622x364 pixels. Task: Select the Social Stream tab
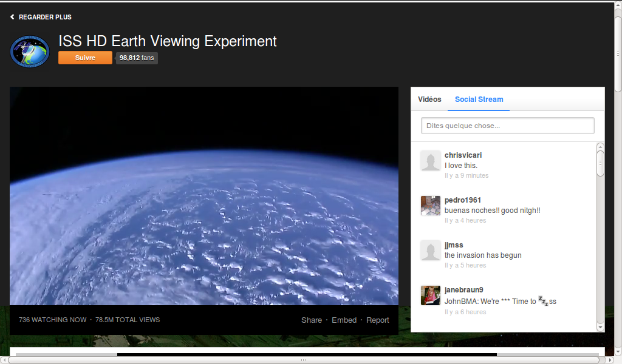click(x=479, y=99)
